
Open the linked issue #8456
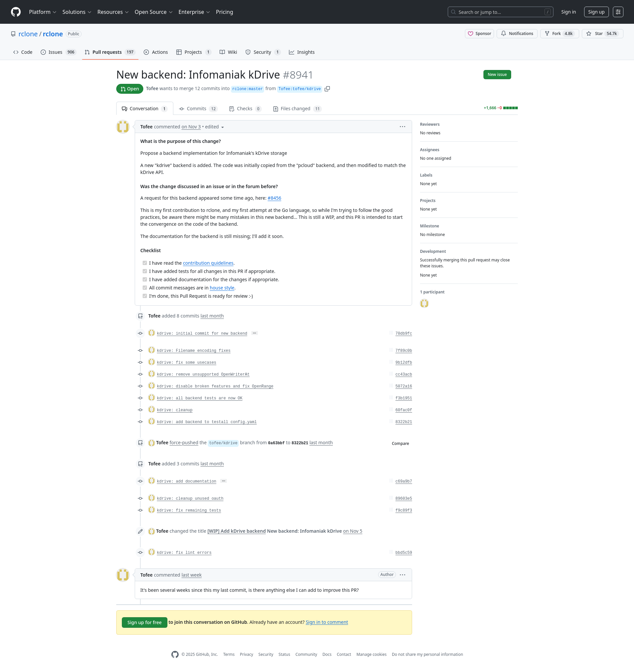274,198
